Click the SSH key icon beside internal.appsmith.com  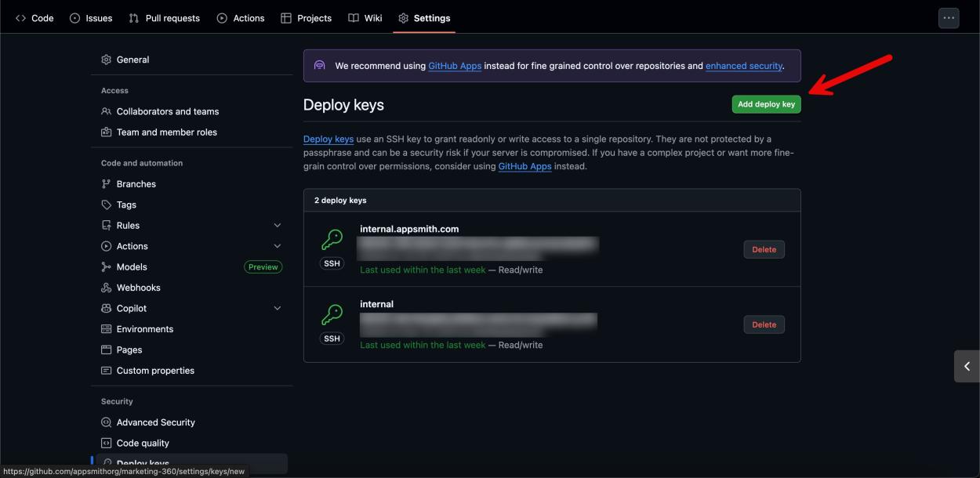(x=331, y=239)
